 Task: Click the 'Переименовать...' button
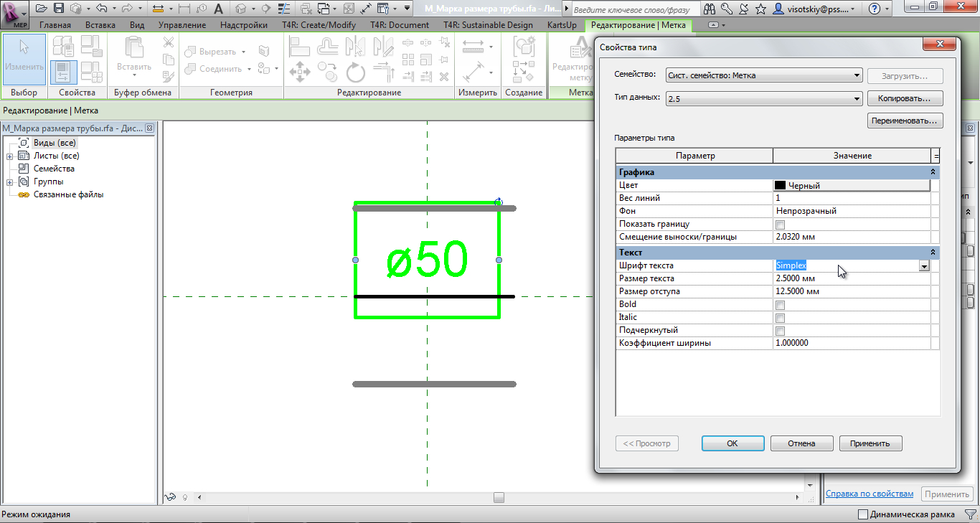(905, 121)
